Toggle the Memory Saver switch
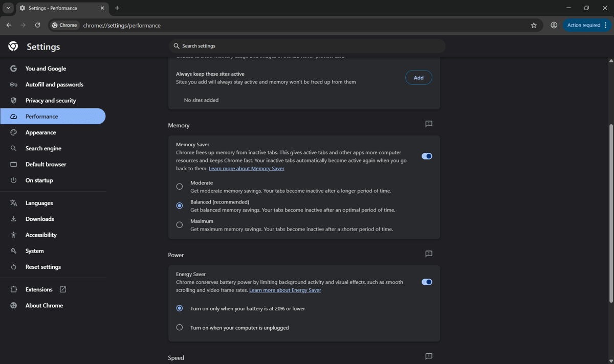Viewport: 614px width, 364px height. click(x=426, y=156)
